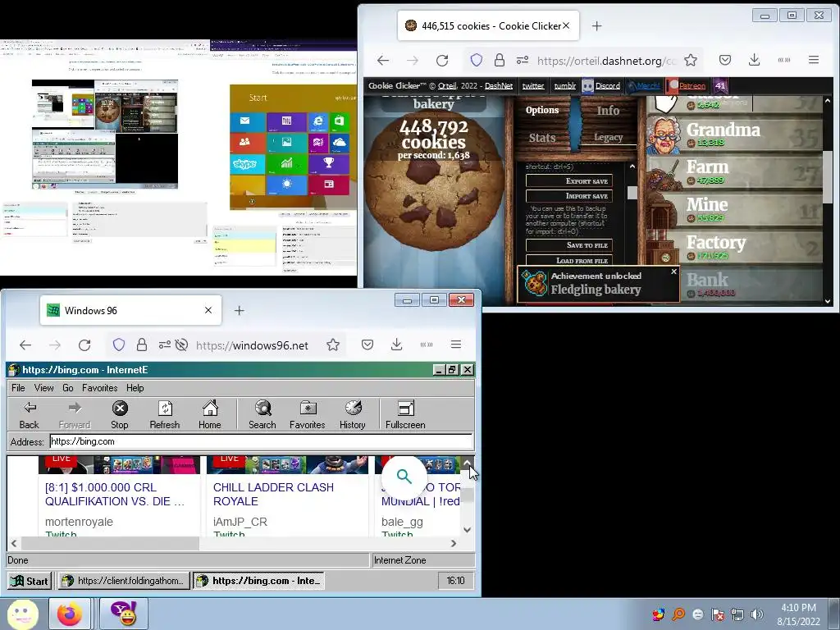The height and width of the screenshot is (630, 840).
Task: Click Save to File button
Action: point(569,245)
